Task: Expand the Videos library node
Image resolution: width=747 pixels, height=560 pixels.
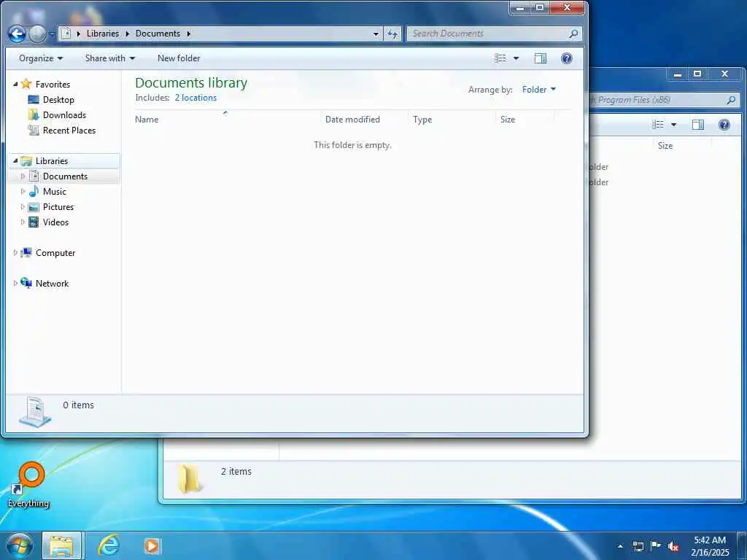Action: coord(23,222)
